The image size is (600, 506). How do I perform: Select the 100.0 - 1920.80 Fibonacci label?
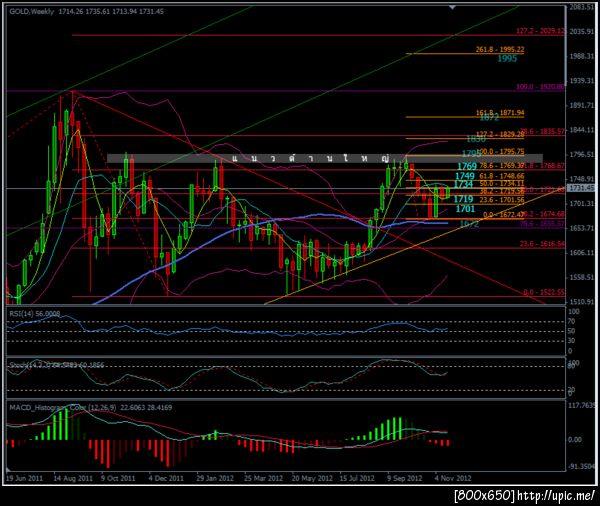(x=540, y=87)
